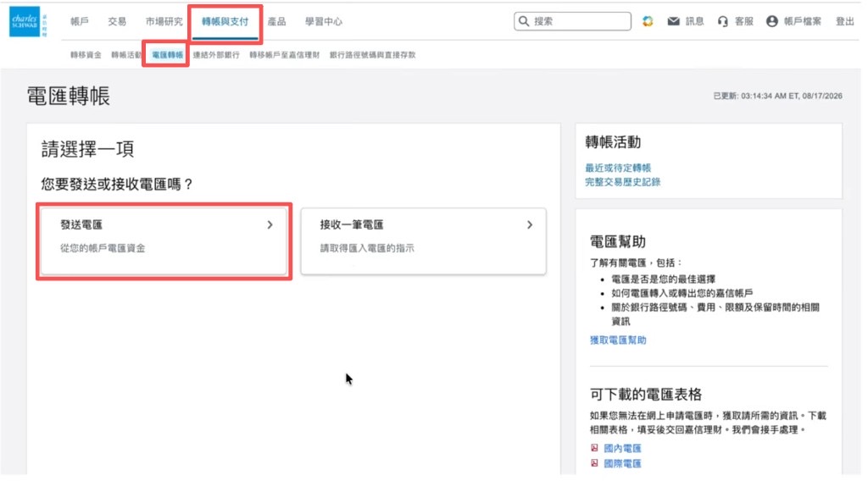This screenshot has height=481, width=868.
Task: Open the 市場研究 menu
Action: point(164,21)
